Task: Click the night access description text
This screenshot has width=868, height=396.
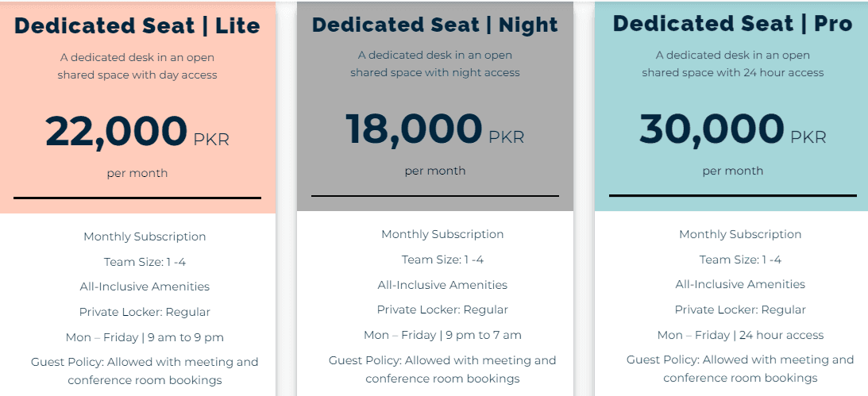Action: 435,64
